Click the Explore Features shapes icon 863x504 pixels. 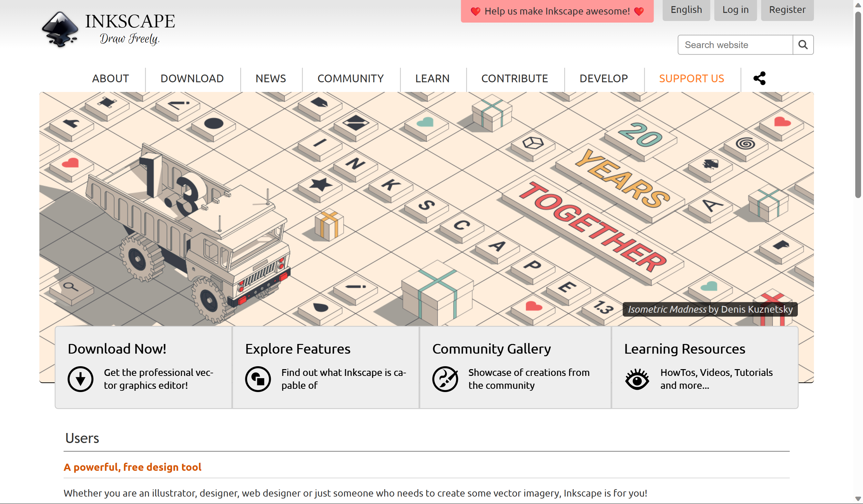[258, 379]
